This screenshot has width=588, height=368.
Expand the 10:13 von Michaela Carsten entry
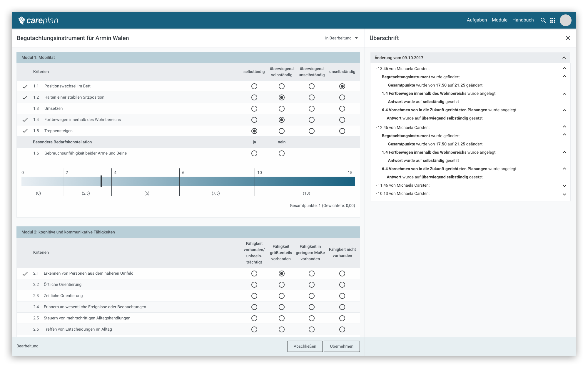click(564, 194)
